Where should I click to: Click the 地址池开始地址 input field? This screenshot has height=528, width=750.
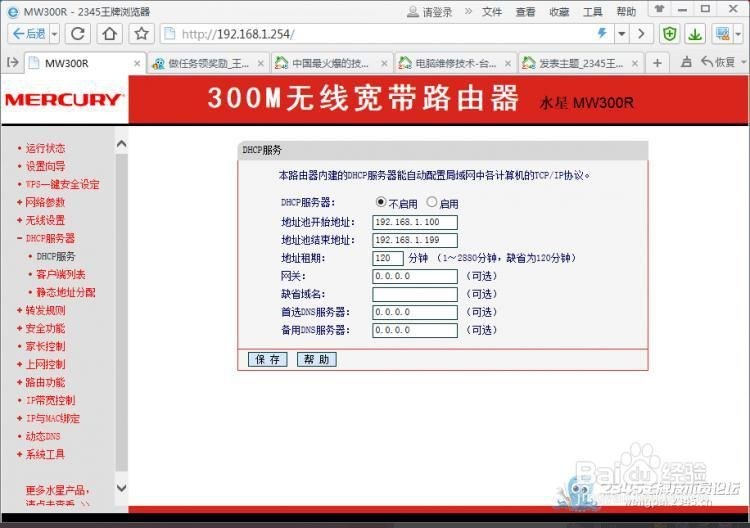click(x=415, y=222)
